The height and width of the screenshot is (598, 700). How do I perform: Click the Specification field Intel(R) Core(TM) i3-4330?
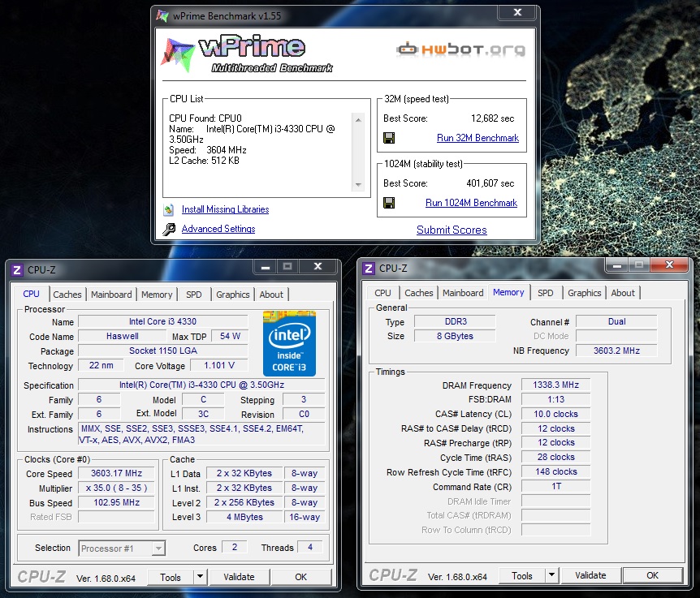tap(201, 385)
